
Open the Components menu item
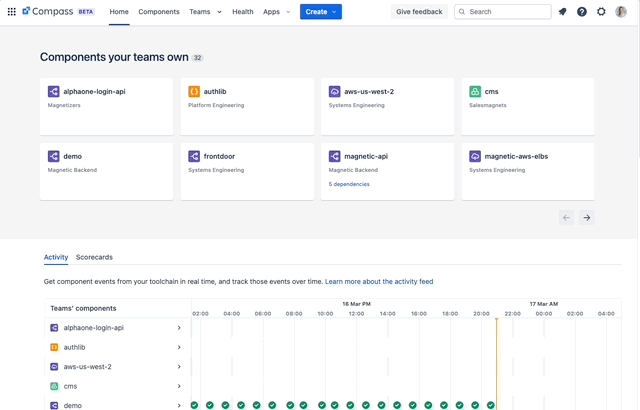pyautogui.click(x=159, y=12)
